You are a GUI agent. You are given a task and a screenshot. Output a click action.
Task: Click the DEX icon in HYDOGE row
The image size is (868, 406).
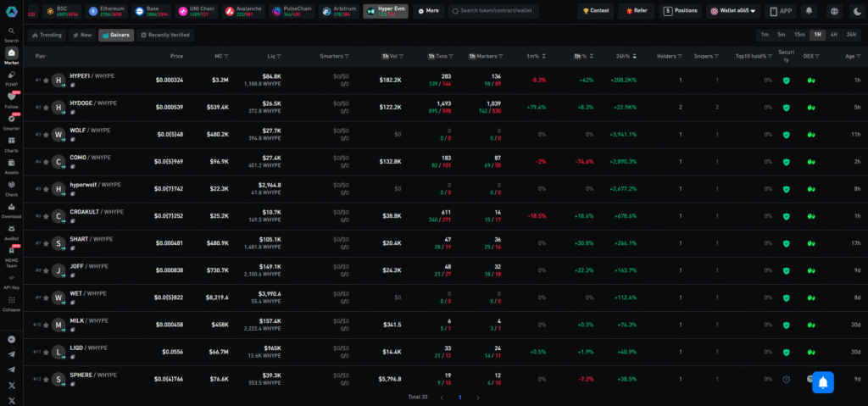pyautogui.click(x=811, y=108)
